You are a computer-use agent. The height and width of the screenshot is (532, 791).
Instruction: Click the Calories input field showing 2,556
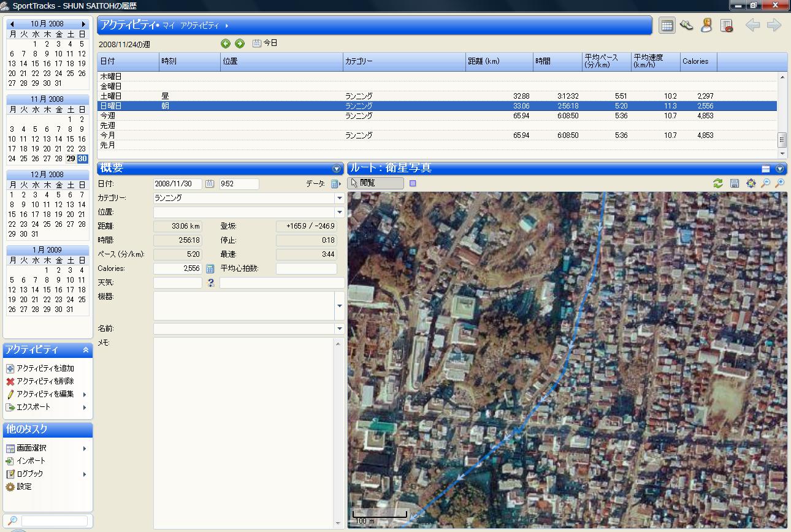177,268
